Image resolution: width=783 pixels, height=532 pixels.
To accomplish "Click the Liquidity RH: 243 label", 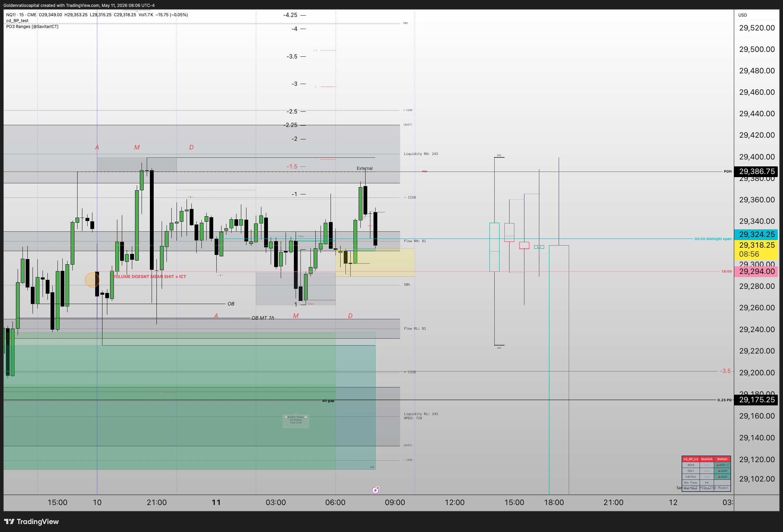I will (421, 154).
